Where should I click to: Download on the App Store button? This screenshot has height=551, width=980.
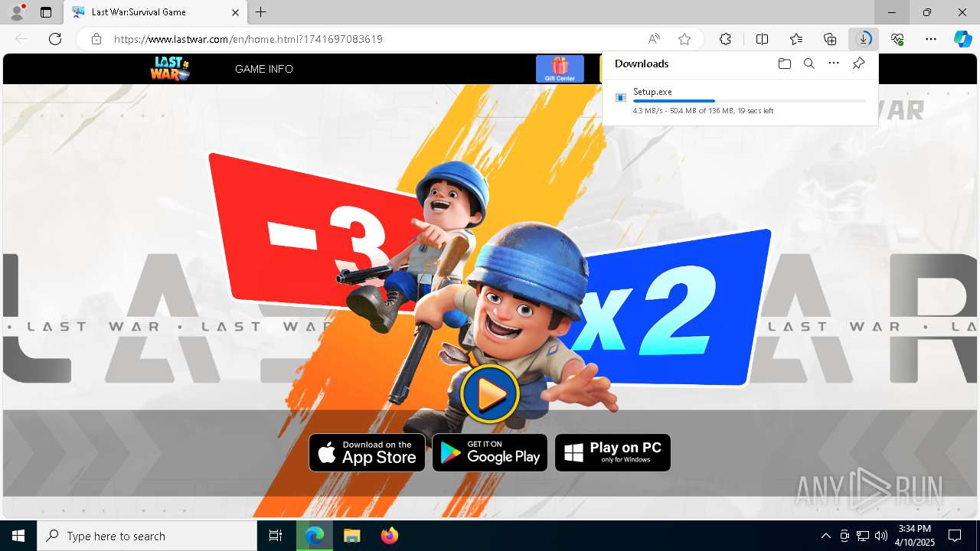point(367,453)
